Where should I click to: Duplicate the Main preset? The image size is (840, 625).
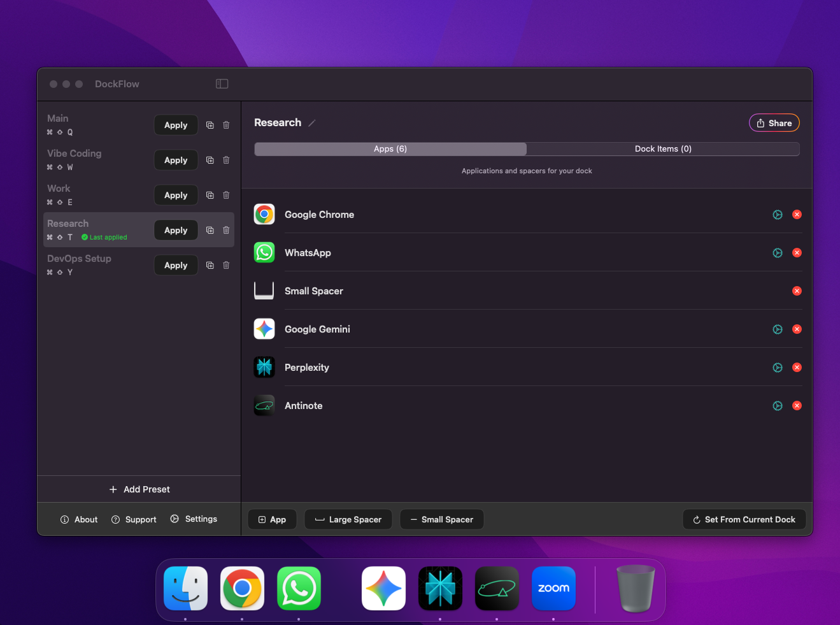210,125
